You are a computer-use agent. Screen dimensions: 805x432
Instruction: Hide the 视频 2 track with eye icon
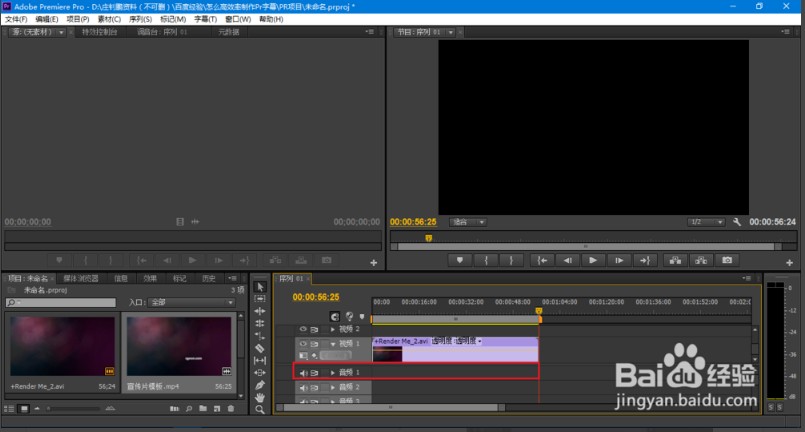click(x=304, y=328)
